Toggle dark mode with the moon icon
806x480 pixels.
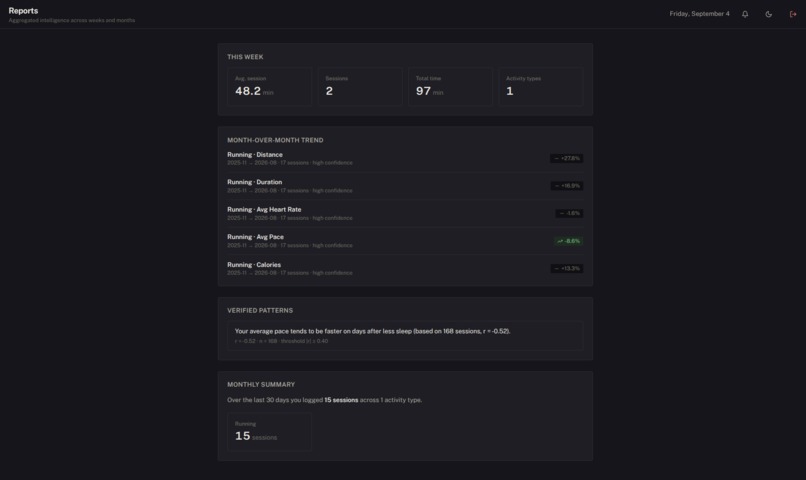[x=768, y=14]
